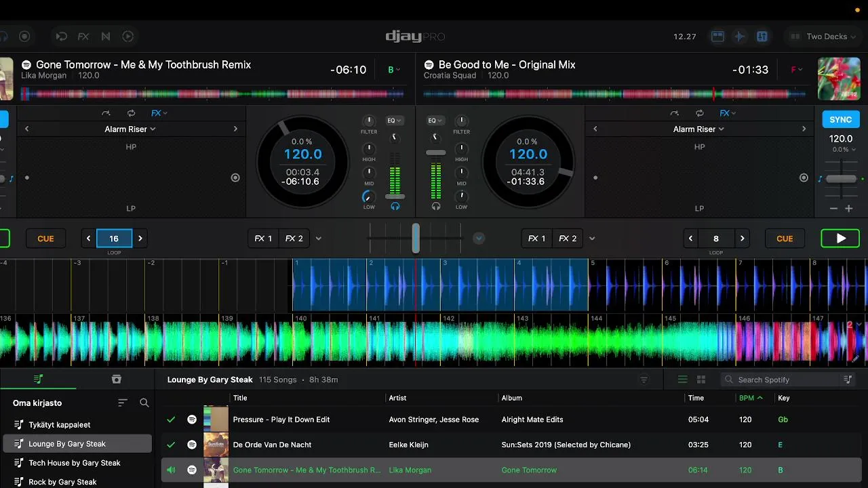The width and height of the screenshot is (868, 488).
Task: Click the circled play icon in the top toolbar
Action: pos(128,37)
